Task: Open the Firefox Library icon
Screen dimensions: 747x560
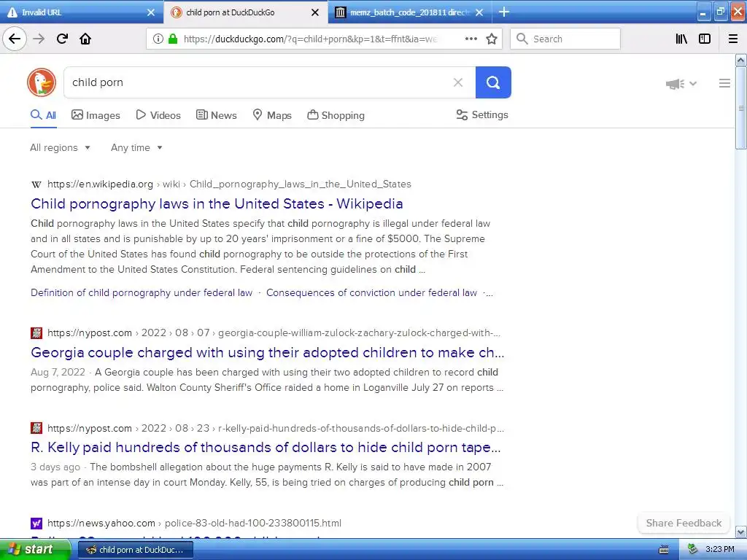Action: click(681, 39)
